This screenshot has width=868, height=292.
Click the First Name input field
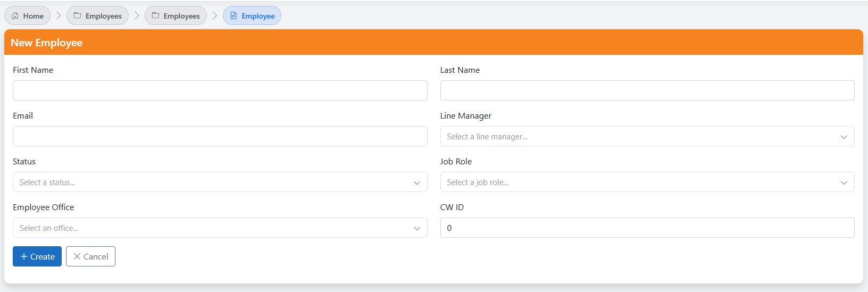pyautogui.click(x=220, y=90)
